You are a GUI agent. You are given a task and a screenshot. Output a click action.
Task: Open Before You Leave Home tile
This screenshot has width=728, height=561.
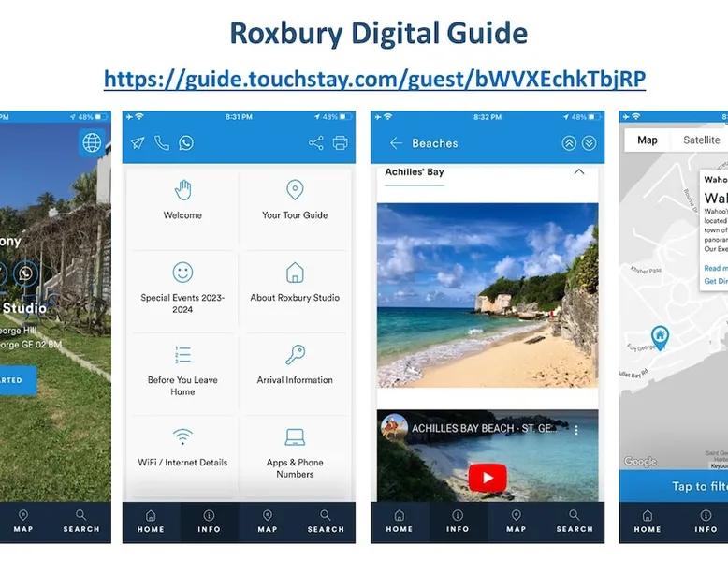[x=182, y=374]
